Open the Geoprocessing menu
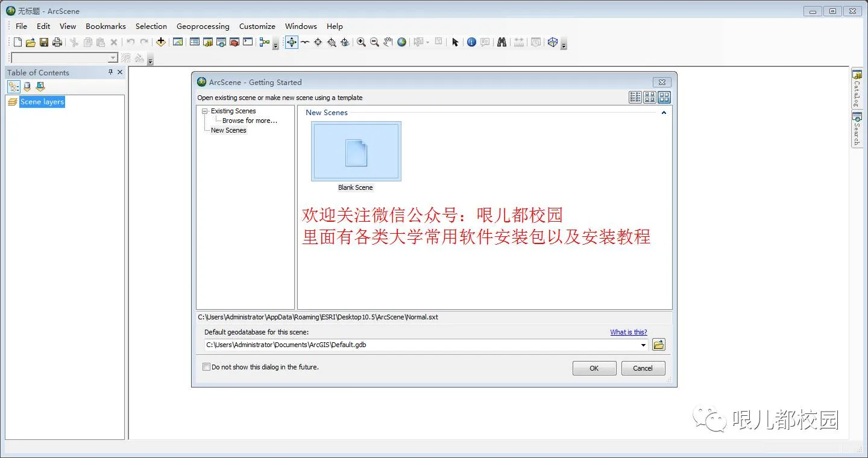 pos(203,26)
